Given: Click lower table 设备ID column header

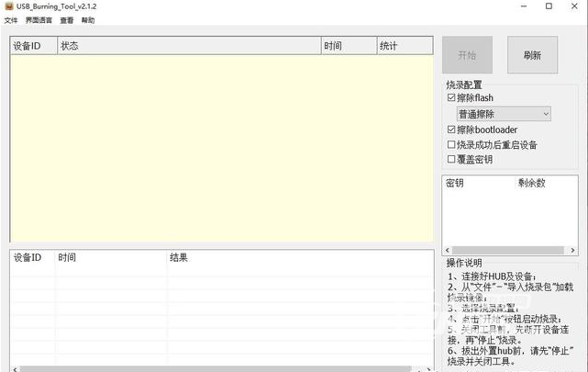Looking at the screenshot, I should click(33, 257).
